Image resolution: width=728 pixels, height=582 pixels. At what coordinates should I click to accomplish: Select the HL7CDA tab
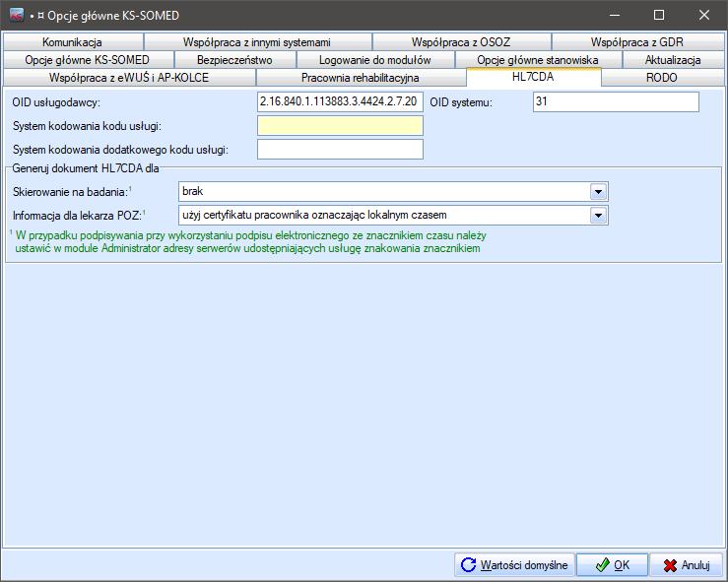pyautogui.click(x=533, y=77)
